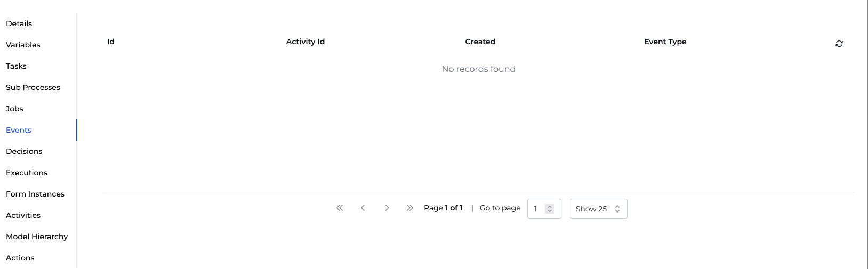The height and width of the screenshot is (269, 868).
Task: Navigate to the Jobs tab
Action: tap(14, 109)
